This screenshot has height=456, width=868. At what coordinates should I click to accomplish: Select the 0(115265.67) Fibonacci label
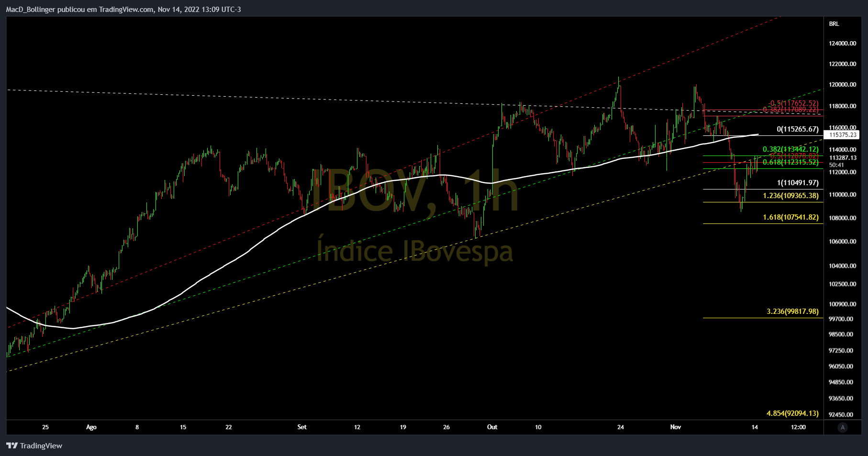click(798, 129)
